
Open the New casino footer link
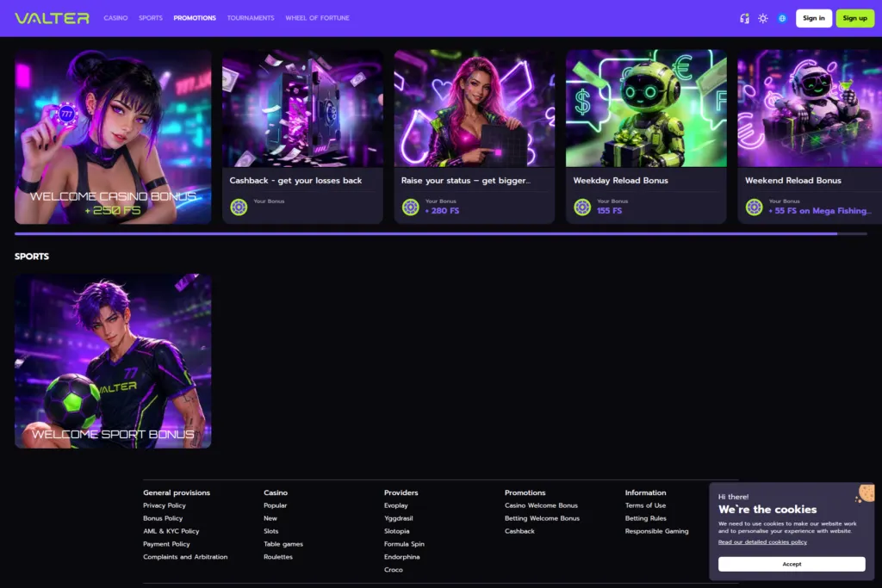click(270, 518)
